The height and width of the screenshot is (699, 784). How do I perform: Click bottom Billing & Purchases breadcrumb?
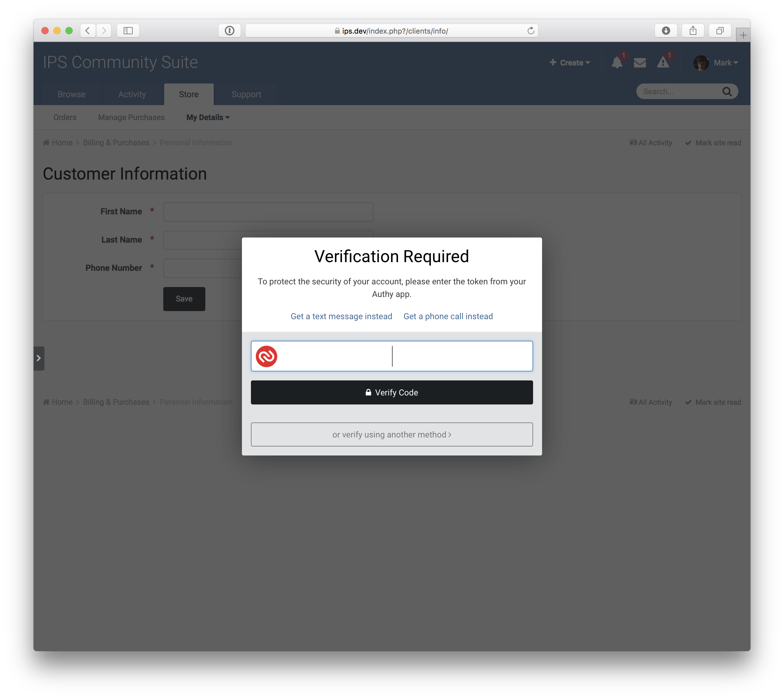[116, 402]
